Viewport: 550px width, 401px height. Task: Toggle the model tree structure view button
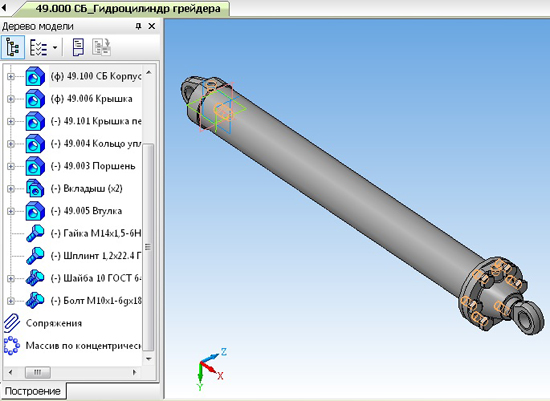click(x=13, y=47)
